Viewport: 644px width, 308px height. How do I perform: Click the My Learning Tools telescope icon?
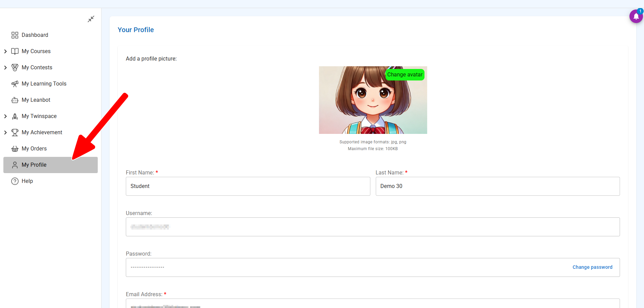click(x=15, y=84)
